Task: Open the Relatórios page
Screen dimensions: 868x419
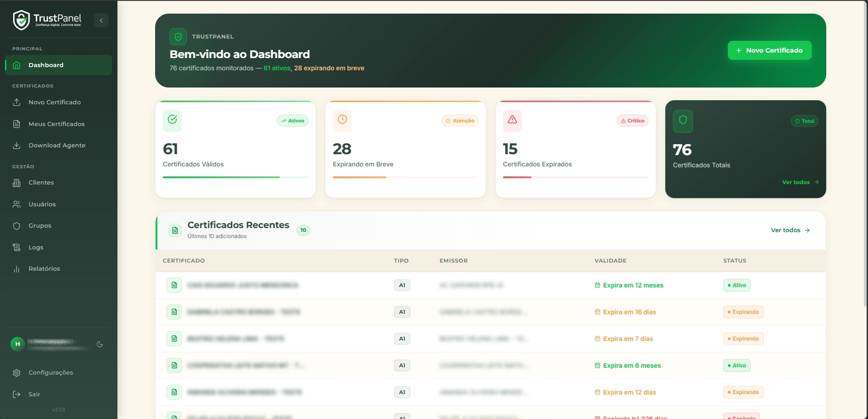Action: [59, 268]
